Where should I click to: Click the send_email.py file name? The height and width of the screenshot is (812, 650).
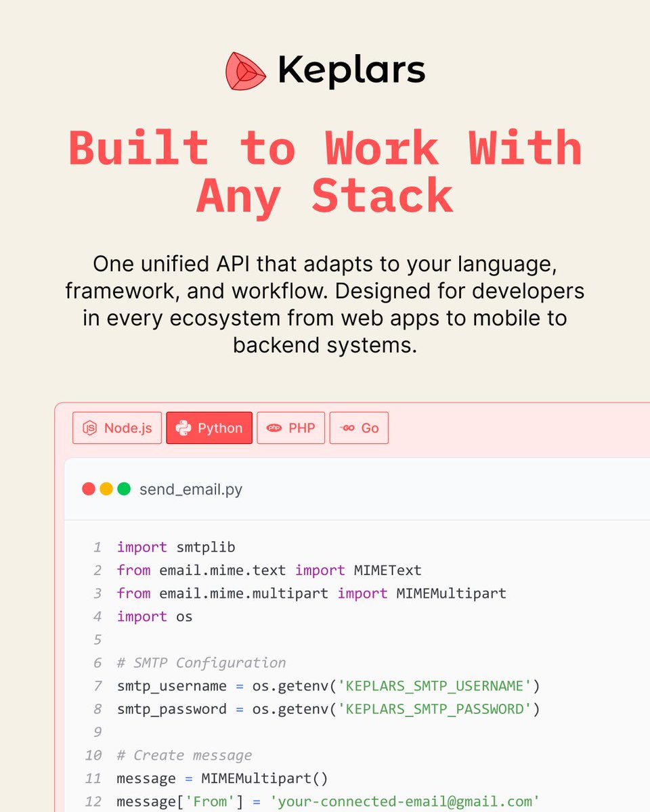[x=191, y=489]
